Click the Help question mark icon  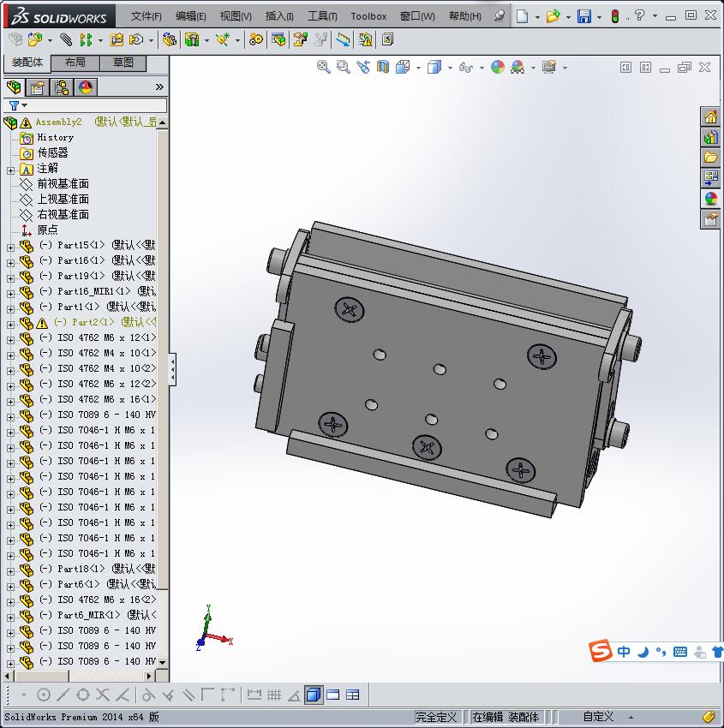click(x=639, y=15)
